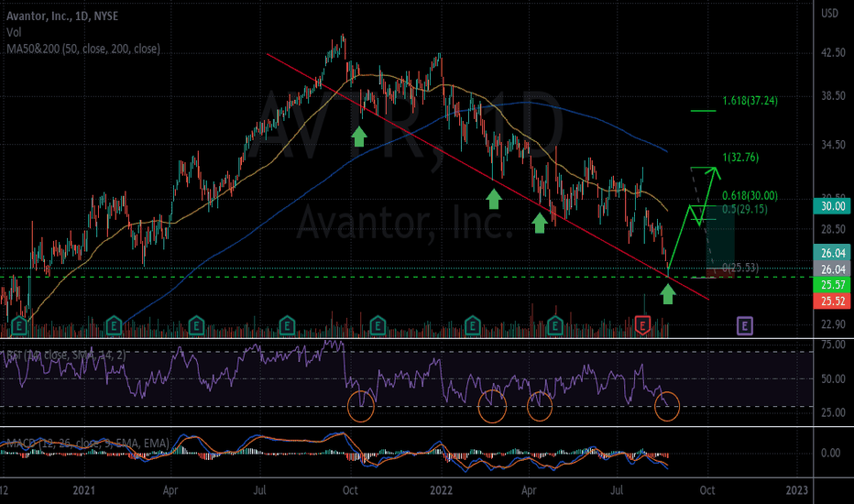Click the teal 26.04 price tag
This screenshot has width=854, height=504.
point(832,253)
